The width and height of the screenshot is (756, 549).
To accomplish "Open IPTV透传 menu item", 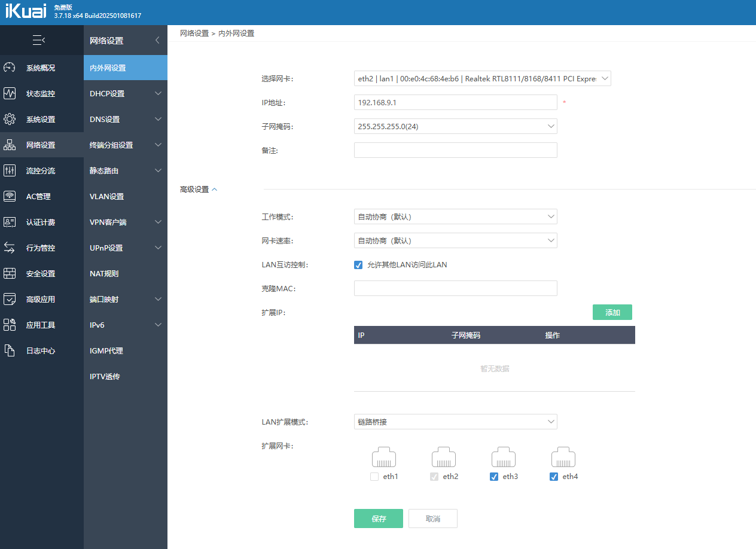I will point(126,376).
